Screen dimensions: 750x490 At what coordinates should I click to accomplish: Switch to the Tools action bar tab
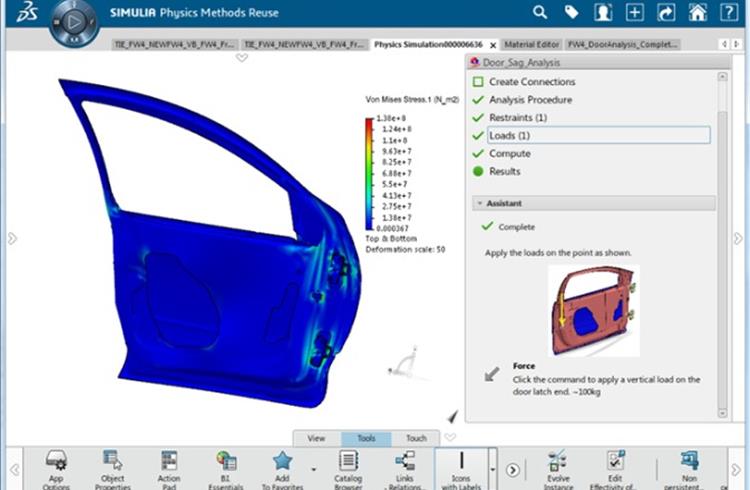[x=366, y=438]
